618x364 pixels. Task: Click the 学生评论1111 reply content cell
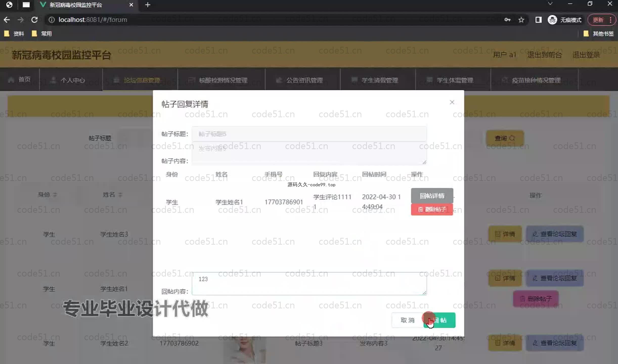[332, 202]
